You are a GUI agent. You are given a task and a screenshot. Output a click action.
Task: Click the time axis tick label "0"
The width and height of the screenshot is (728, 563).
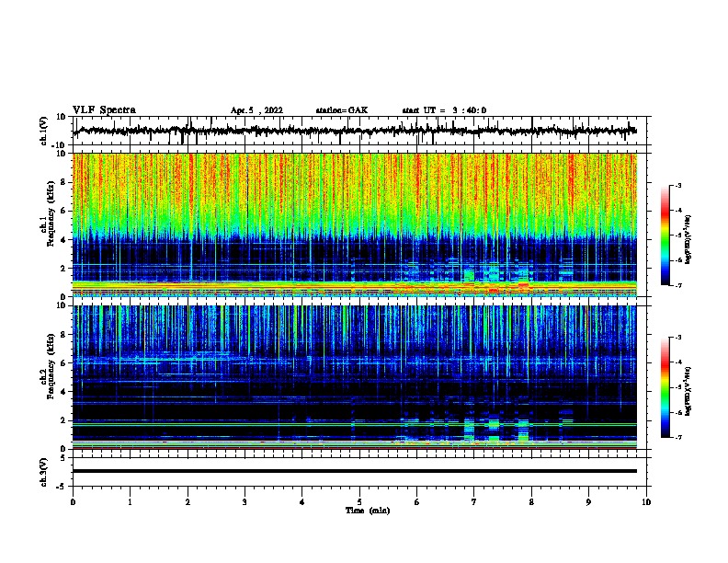point(73,502)
